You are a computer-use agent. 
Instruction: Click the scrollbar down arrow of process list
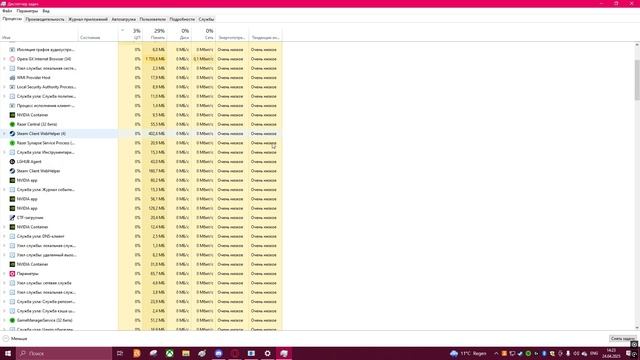point(637,328)
